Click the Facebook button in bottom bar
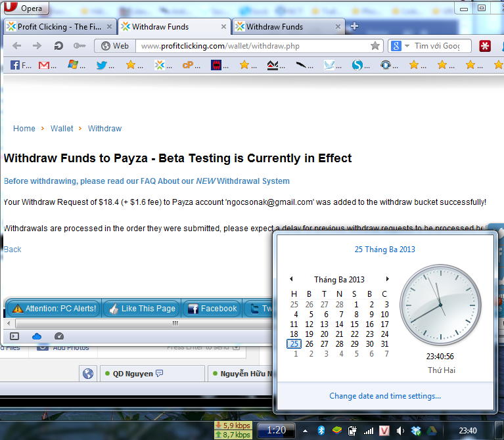 point(212,309)
